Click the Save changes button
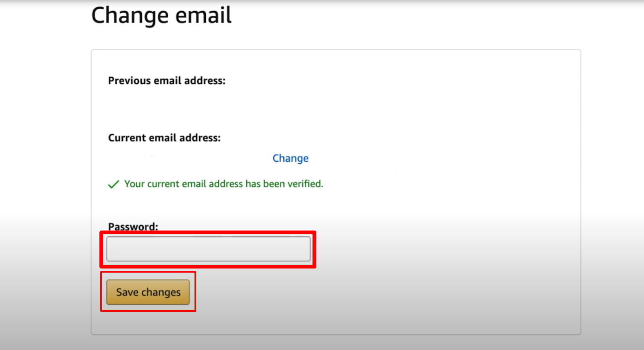 tap(148, 292)
